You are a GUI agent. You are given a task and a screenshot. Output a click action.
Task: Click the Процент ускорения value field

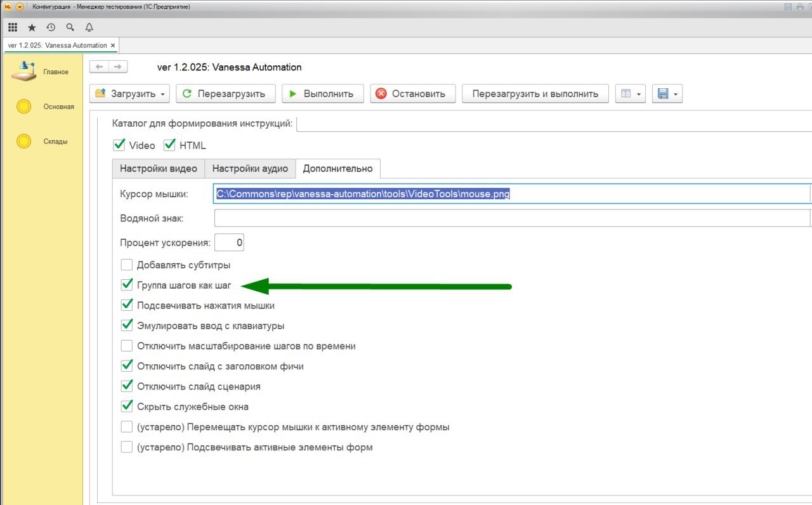[229, 242]
